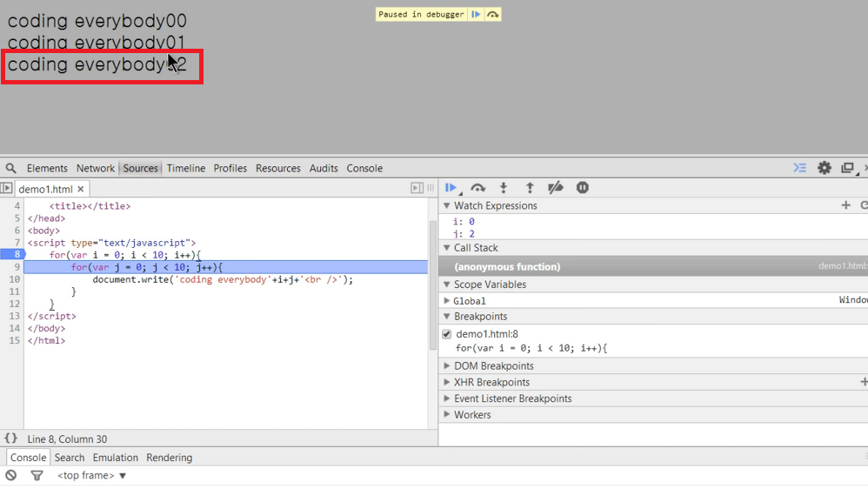Open DevTools settings gear
The image size is (868, 489).
pyautogui.click(x=825, y=167)
